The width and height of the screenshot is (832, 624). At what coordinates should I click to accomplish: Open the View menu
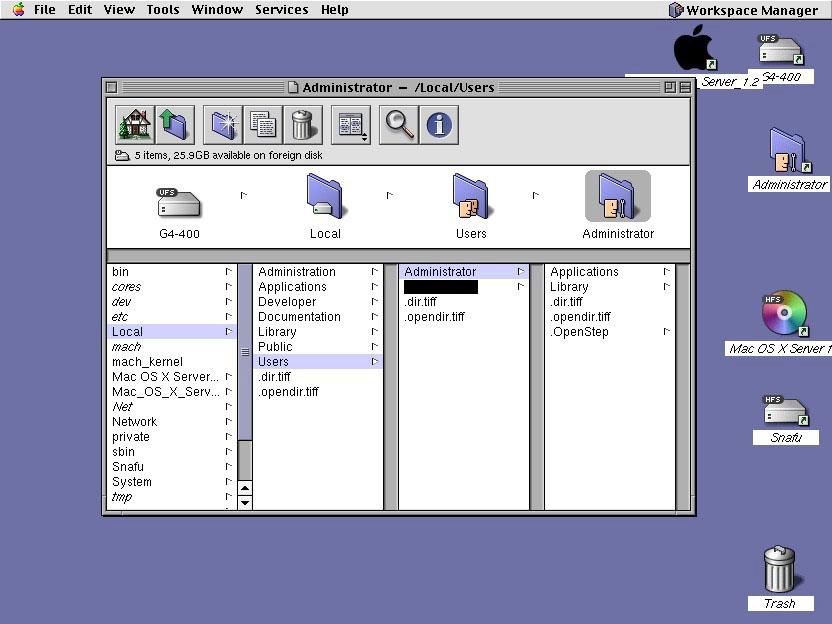119,10
